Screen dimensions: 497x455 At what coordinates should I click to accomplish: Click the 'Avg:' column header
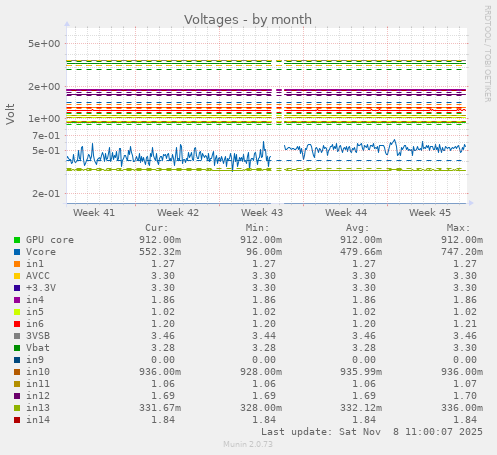pos(358,228)
